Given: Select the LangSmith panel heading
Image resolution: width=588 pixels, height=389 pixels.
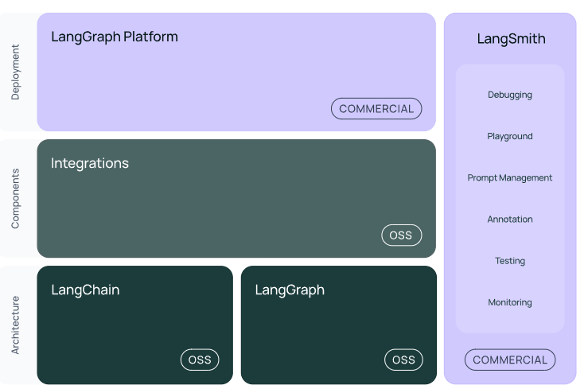Looking at the screenshot, I should coord(511,38).
